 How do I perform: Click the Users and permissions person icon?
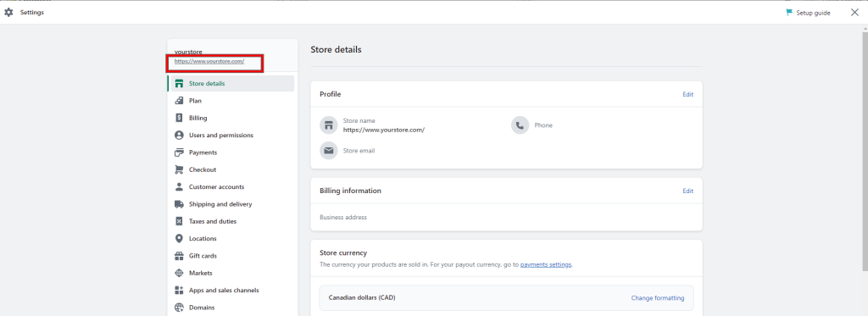(x=179, y=135)
